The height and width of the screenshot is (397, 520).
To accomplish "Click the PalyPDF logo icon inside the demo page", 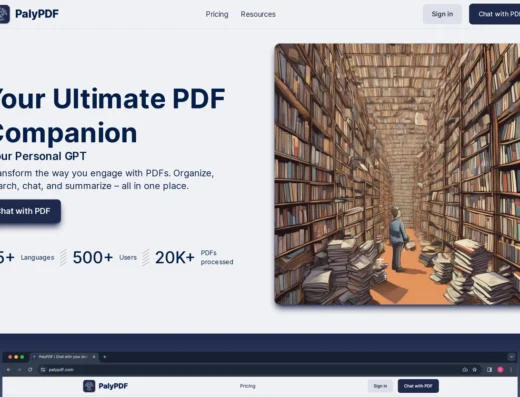I will pyautogui.click(x=89, y=386).
